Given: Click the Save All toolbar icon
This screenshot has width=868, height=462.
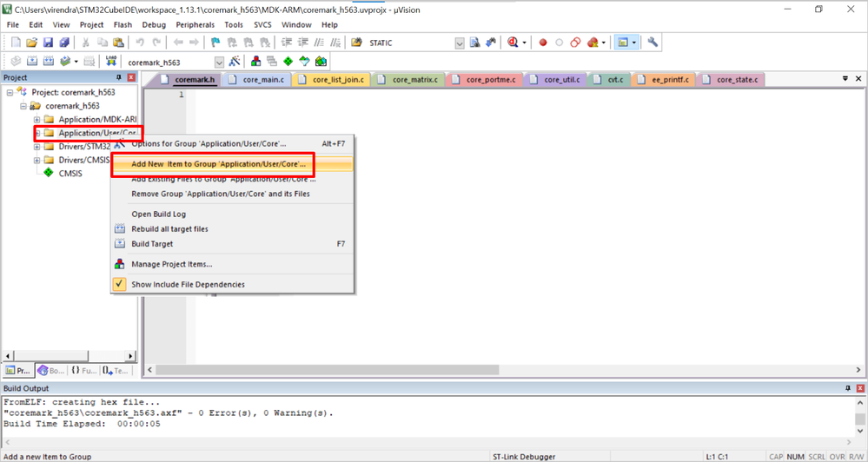Looking at the screenshot, I should (63, 43).
